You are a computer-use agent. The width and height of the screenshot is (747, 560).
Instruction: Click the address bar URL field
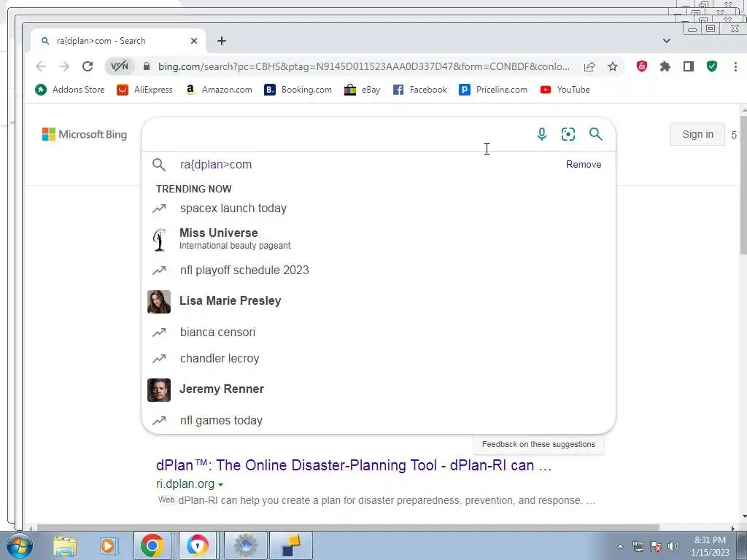coord(364,66)
